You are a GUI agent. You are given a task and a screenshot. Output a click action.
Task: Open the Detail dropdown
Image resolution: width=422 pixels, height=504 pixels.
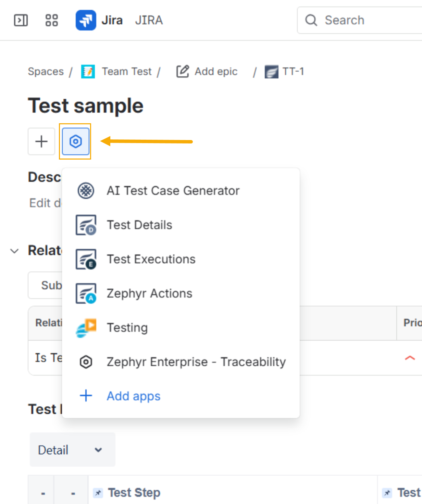(72, 450)
